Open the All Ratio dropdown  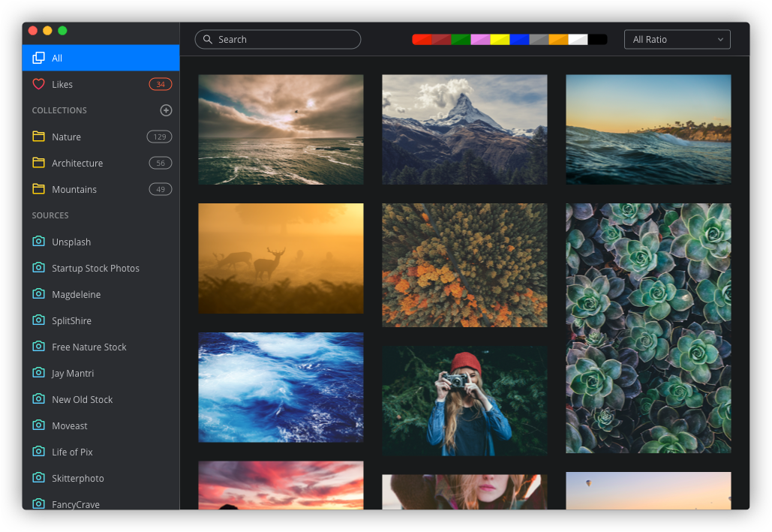(x=677, y=39)
